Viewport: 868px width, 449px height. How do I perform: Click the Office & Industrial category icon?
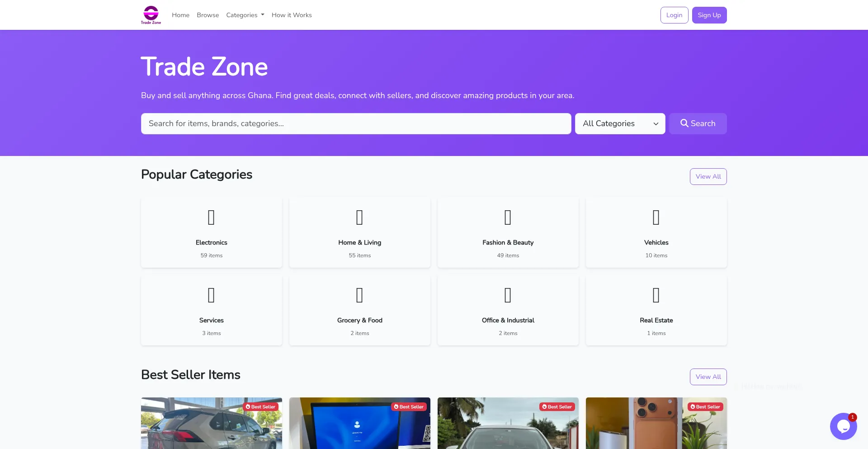pyautogui.click(x=508, y=295)
